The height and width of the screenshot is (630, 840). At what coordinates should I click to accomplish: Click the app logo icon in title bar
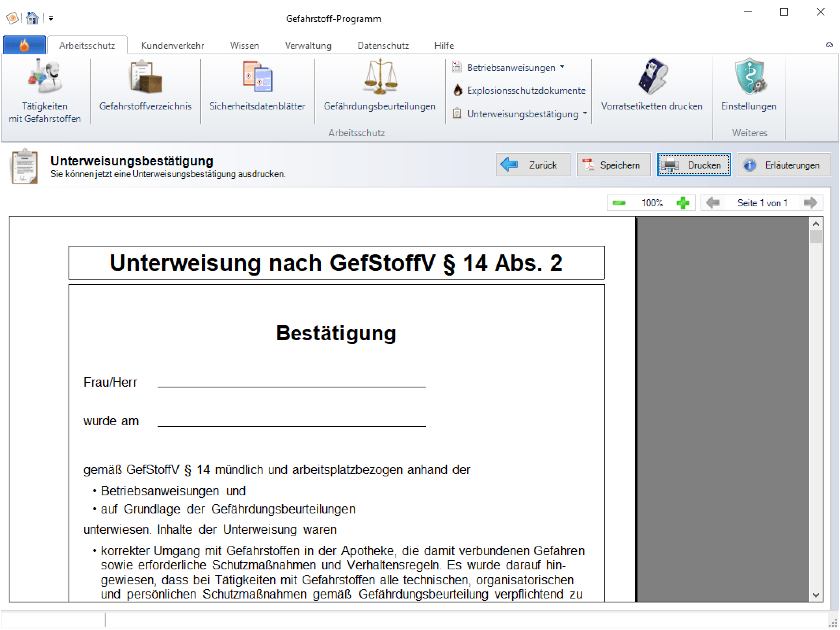(x=13, y=18)
